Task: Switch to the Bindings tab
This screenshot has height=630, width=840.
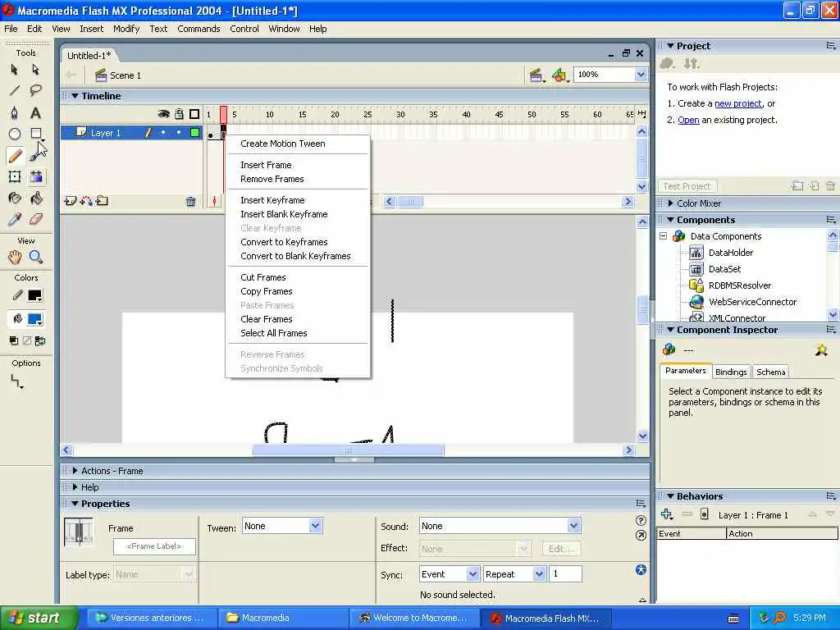Action: (731, 372)
